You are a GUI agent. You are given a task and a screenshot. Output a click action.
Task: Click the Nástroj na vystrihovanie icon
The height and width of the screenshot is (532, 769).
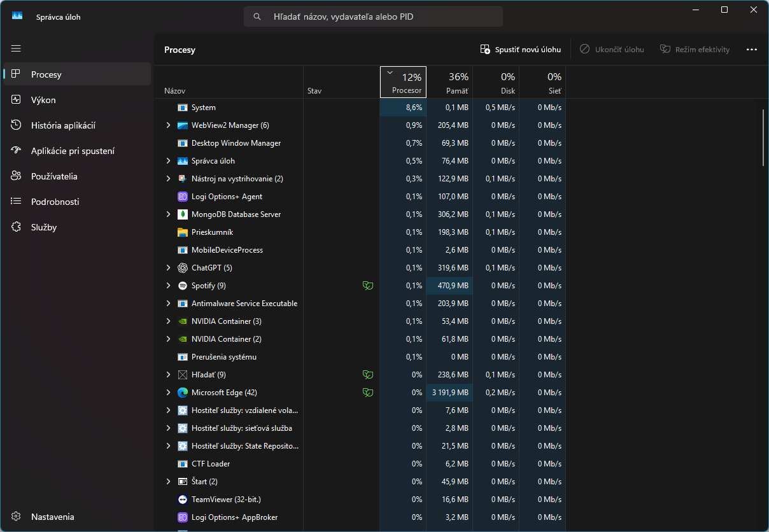point(183,179)
